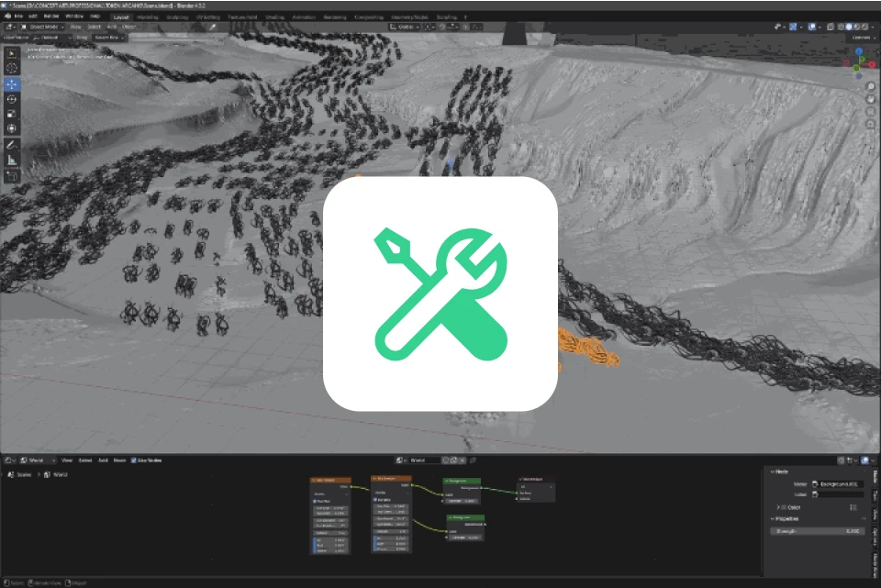Toggle snapping magnet in viewport header

442,27
